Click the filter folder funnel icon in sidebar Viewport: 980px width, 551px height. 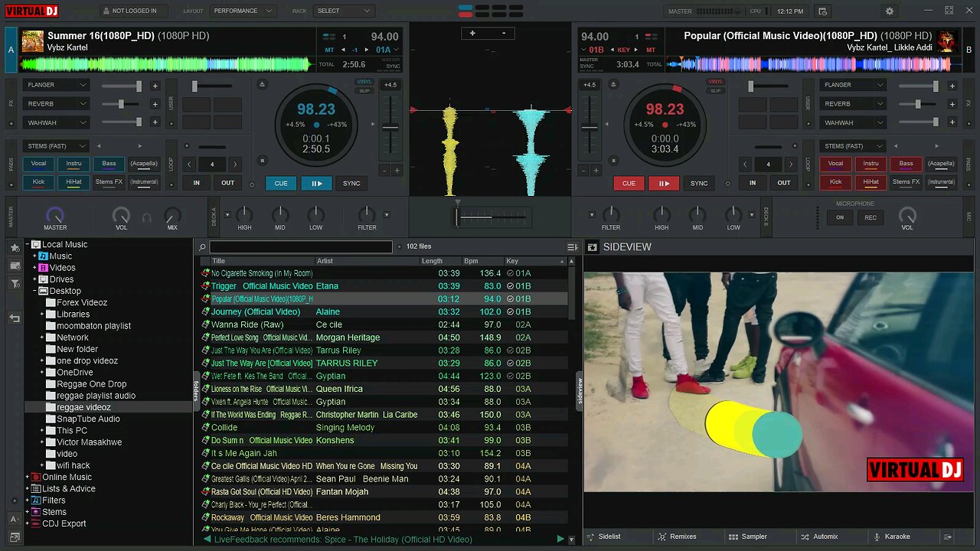click(15, 284)
